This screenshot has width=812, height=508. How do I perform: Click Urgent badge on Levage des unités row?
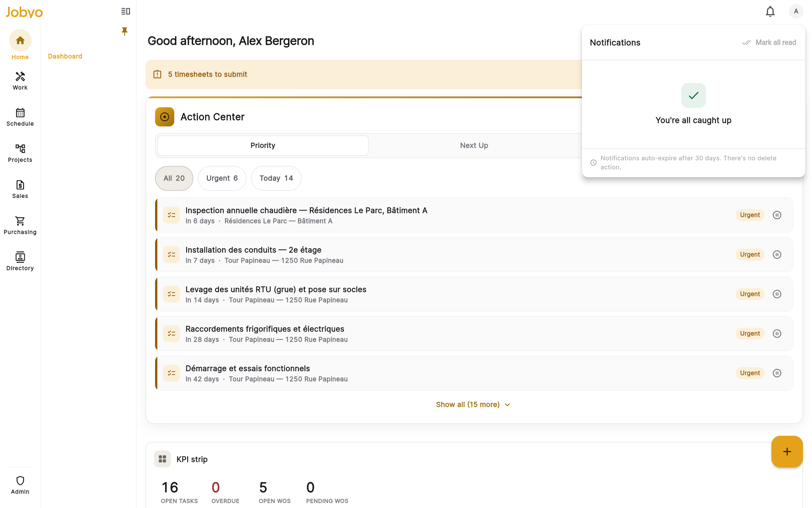coord(750,294)
